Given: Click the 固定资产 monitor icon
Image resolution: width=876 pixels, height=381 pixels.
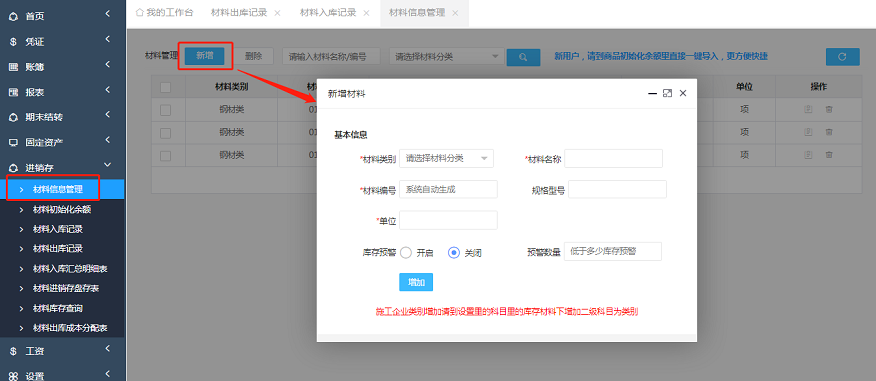Looking at the screenshot, I should coord(13,142).
